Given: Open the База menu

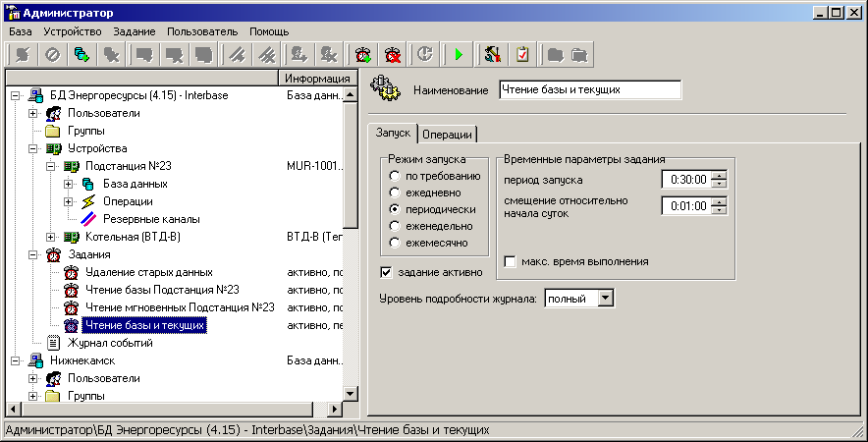Looking at the screenshot, I should [21, 31].
